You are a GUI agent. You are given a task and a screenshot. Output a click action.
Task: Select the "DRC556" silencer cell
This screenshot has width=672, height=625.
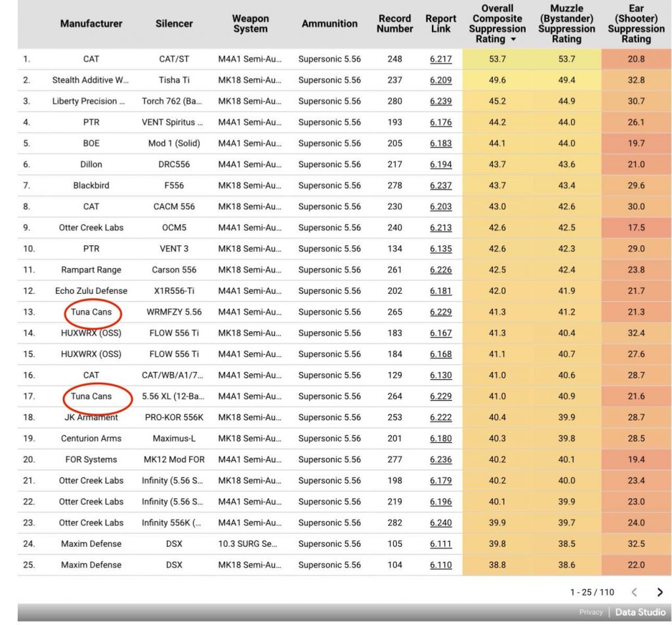pyautogui.click(x=174, y=164)
